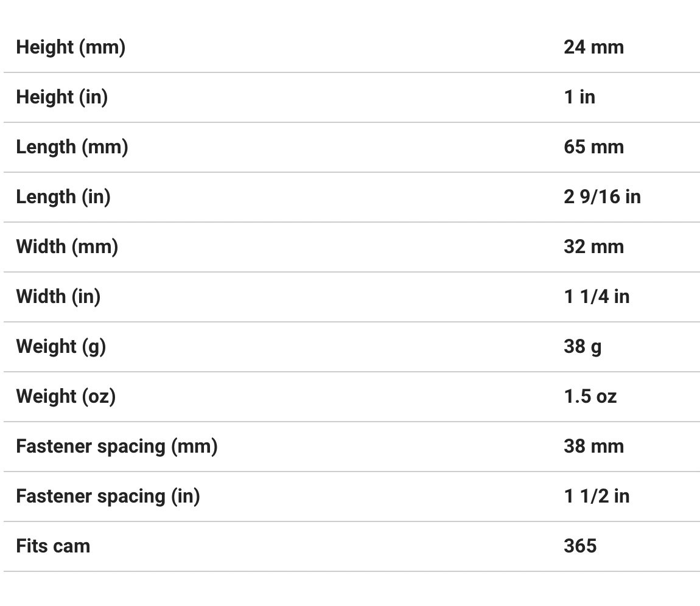The image size is (700, 606).
Task: Select the "65 mm" length value
Action: click(593, 147)
